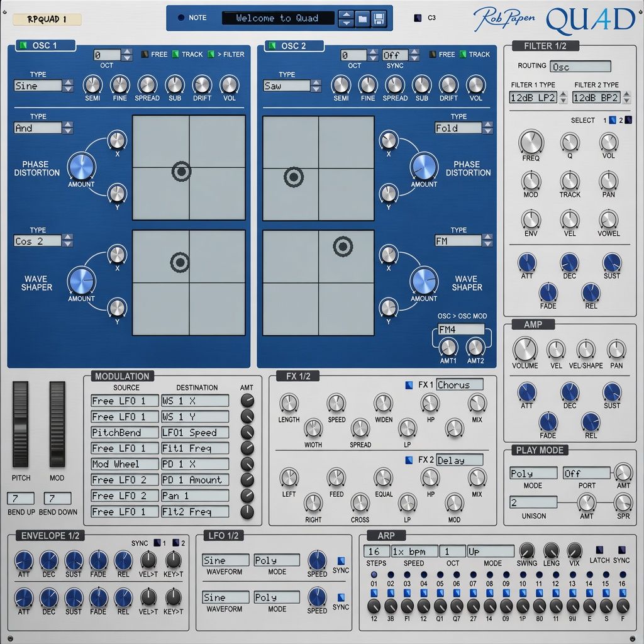
Task: Open the MODULATION section header
Action: tap(122, 376)
